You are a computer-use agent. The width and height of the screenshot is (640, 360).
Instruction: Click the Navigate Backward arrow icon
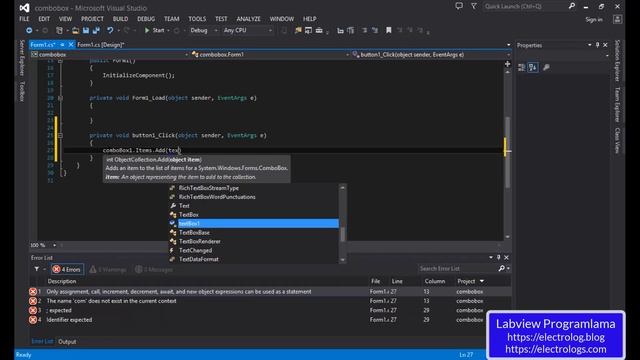click(x=29, y=31)
